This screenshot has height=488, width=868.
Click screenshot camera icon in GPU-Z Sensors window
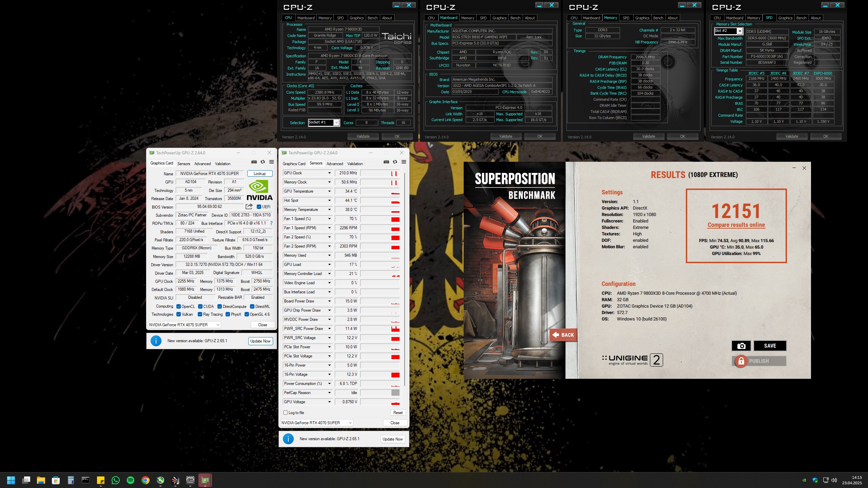tap(386, 162)
